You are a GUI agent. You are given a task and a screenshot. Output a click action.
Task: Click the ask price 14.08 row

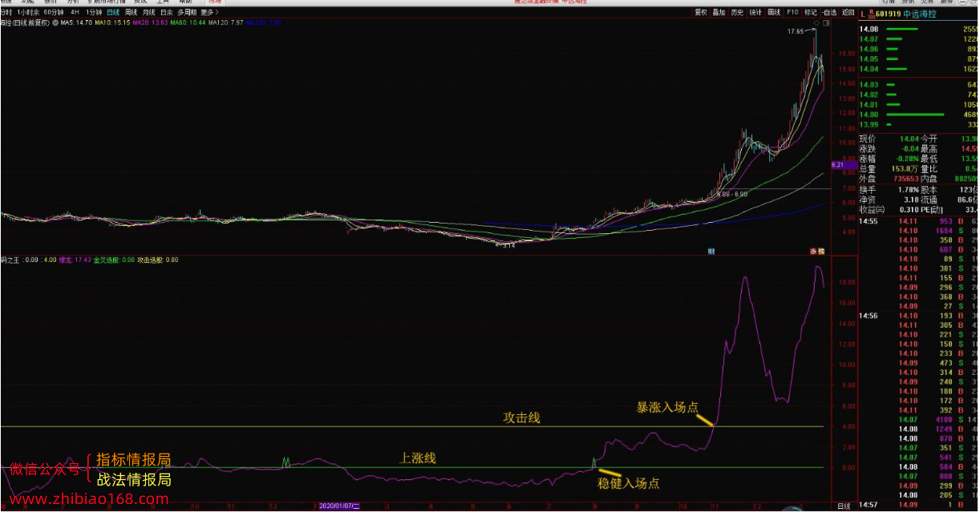tap(919, 30)
